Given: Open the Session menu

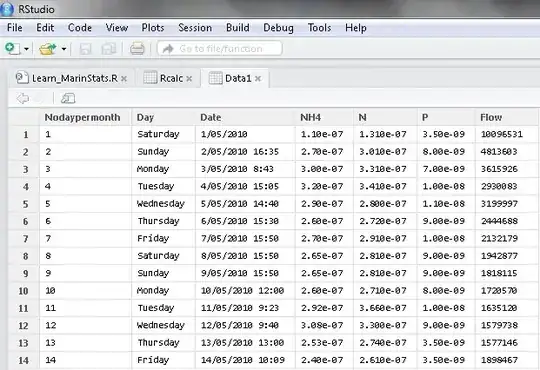Looking at the screenshot, I should point(195,28).
